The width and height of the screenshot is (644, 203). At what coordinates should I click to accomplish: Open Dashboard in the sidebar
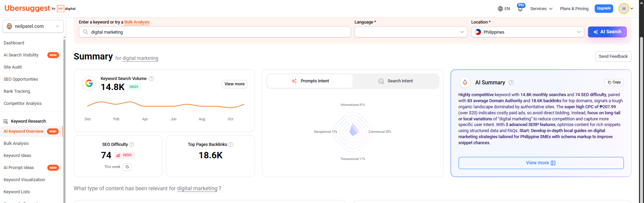coord(14,43)
